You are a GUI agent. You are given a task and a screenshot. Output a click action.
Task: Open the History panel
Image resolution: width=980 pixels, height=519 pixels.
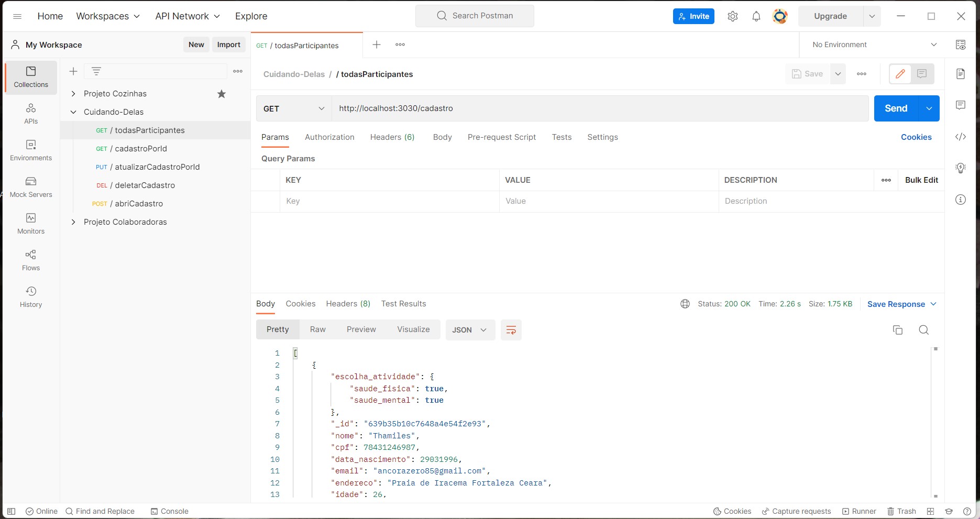tap(30, 296)
